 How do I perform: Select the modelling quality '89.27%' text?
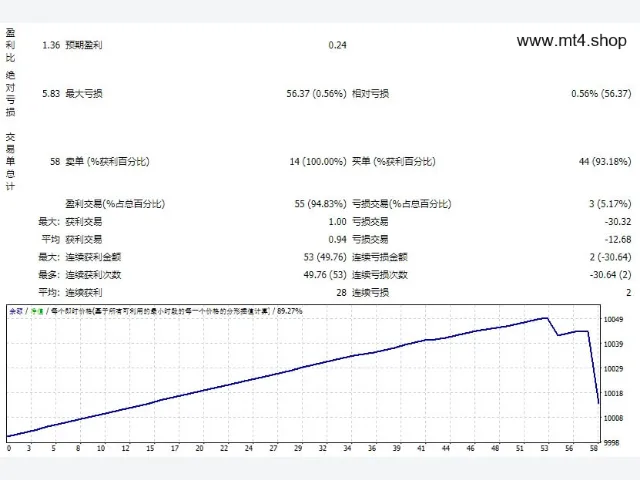coord(289,311)
